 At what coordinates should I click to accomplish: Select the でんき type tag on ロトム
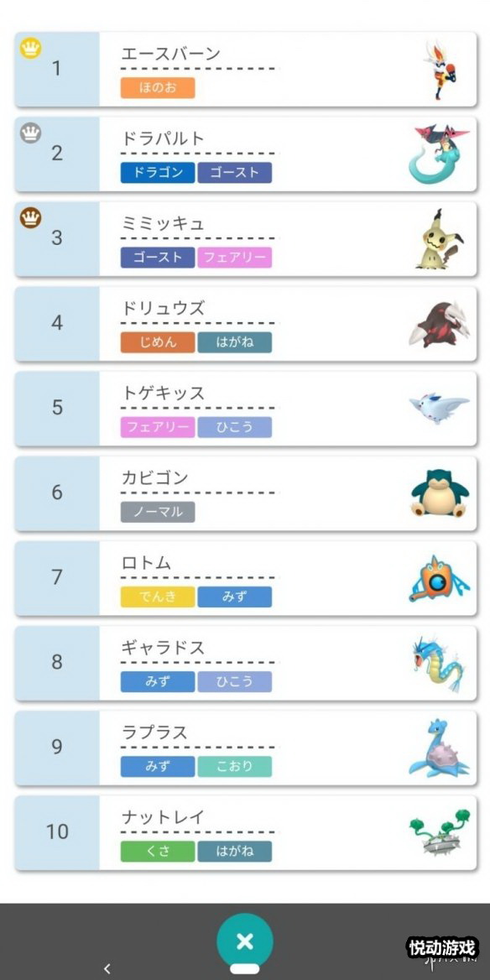pyautogui.click(x=158, y=597)
